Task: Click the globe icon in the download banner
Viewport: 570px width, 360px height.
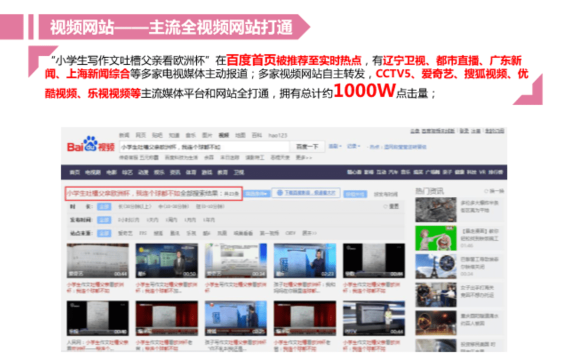Action: tap(280, 193)
